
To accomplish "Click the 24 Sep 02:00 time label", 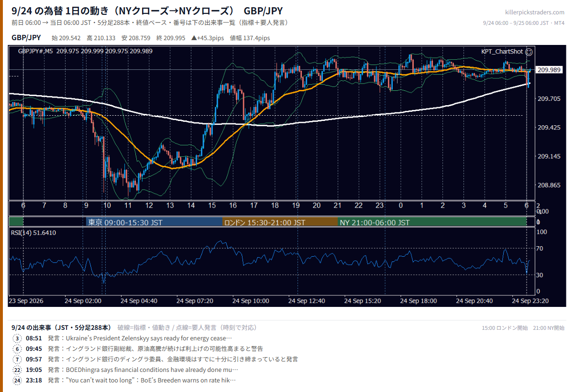I will [x=83, y=301].
